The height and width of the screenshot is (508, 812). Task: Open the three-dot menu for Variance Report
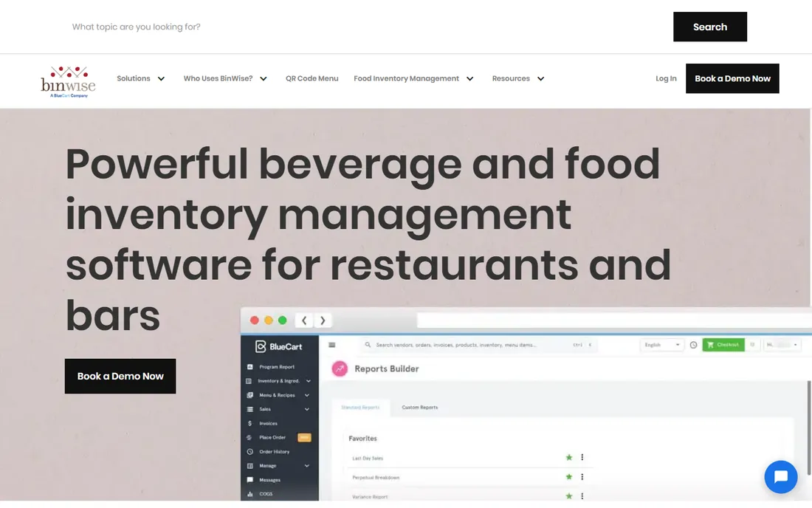tap(582, 496)
